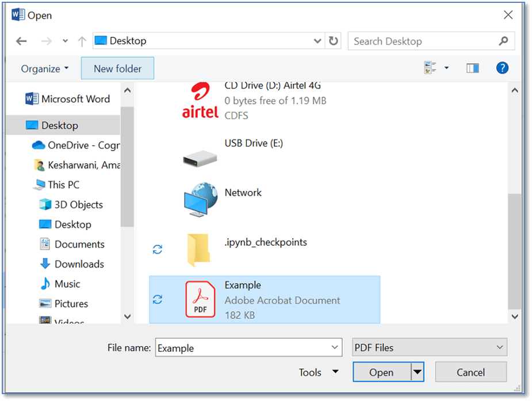The width and height of the screenshot is (532, 401).
Task: Navigate back using the left arrow icon
Action: (21, 41)
